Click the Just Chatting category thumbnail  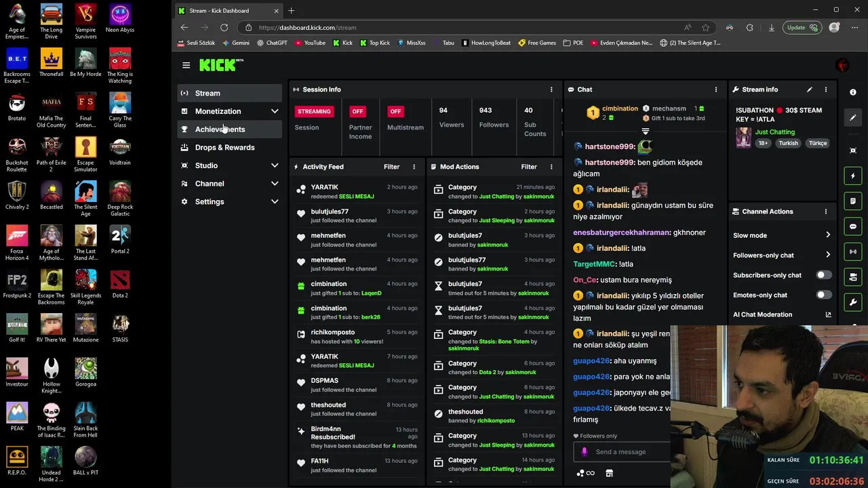point(744,138)
